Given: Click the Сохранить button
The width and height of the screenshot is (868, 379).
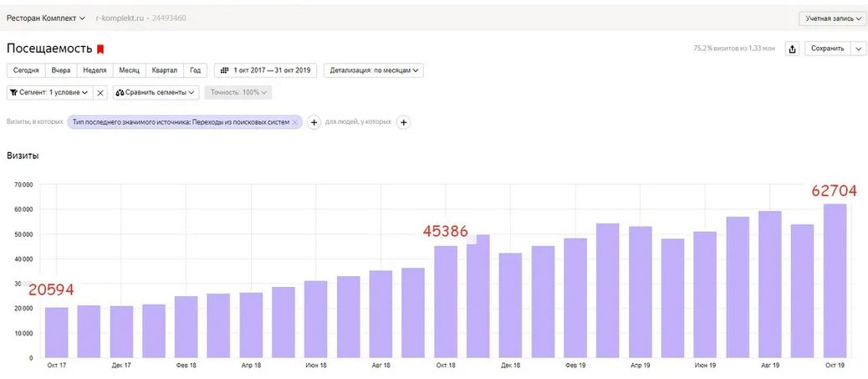Looking at the screenshot, I should pos(828,49).
